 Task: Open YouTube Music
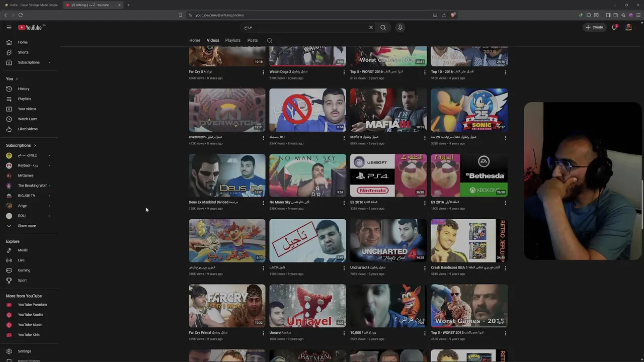[x=30, y=325]
